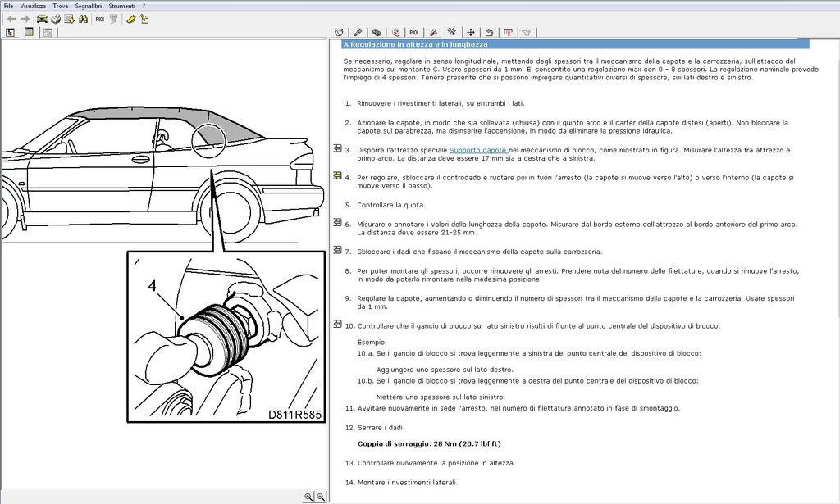Image resolution: width=840 pixels, height=504 pixels.
Task: Click the highlighted image marker beside step 4
Action: tap(337, 175)
